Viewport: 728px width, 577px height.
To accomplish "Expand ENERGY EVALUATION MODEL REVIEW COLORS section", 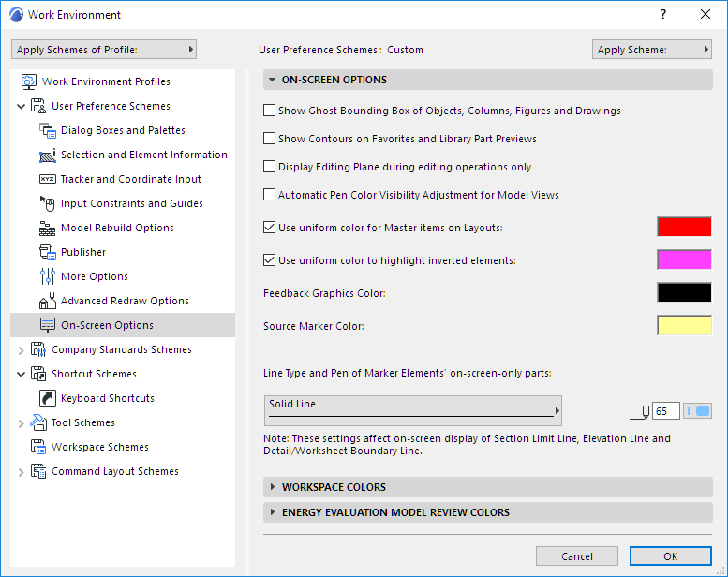I will click(272, 512).
